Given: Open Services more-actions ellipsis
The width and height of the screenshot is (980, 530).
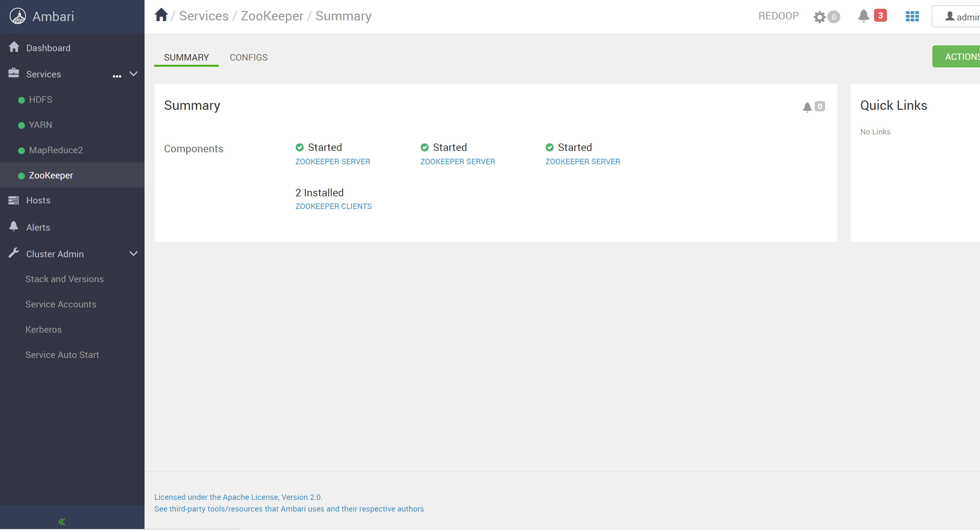Looking at the screenshot, I should [117, 76].
